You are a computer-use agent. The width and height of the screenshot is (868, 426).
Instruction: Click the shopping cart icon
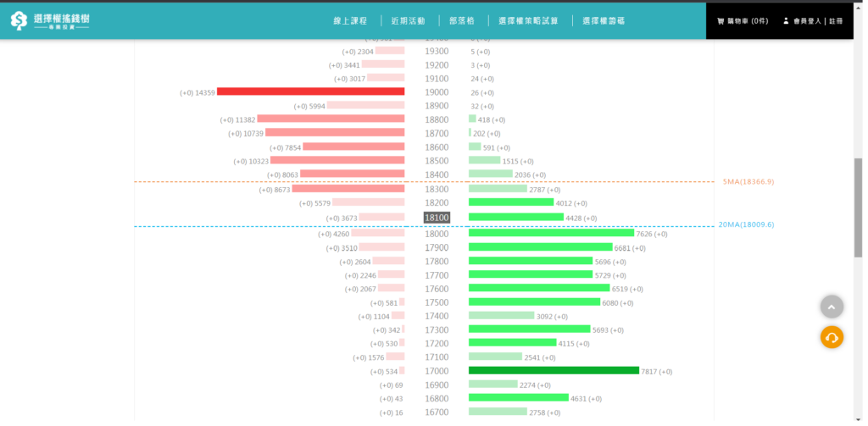[x=721, y=21]
